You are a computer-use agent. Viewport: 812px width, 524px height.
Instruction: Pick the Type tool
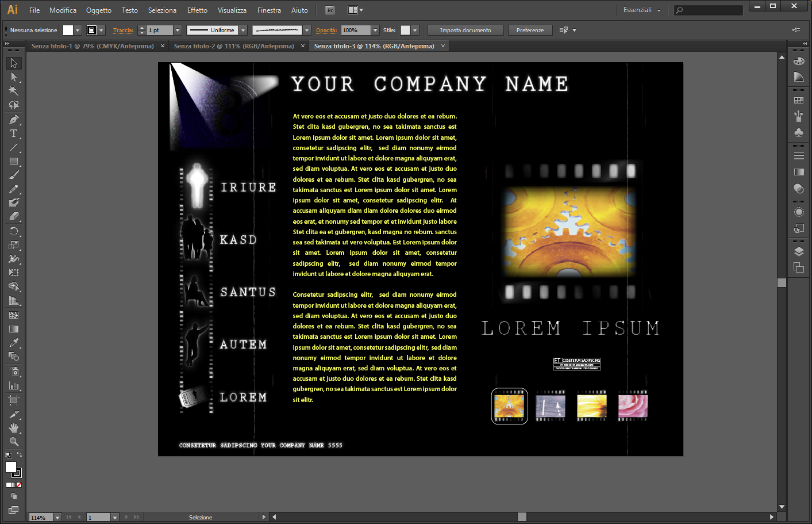pyautogui.click(x=14, y=133)
